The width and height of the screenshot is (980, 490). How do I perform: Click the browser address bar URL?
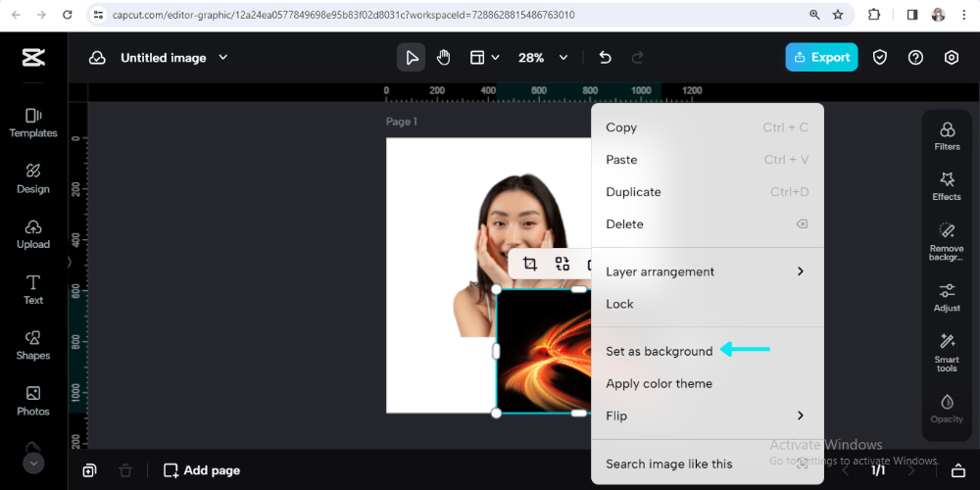point(344,15)
